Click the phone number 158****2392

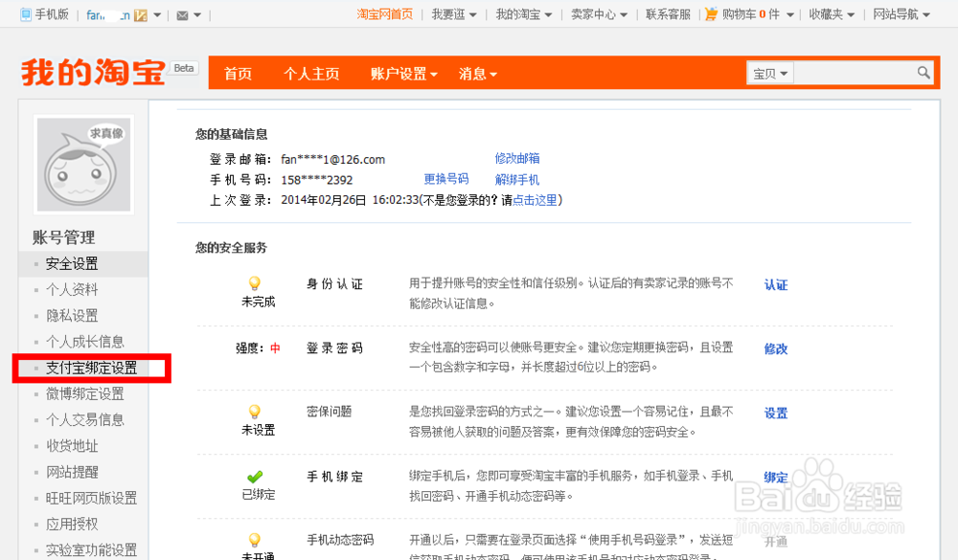[x=316, y=180]
